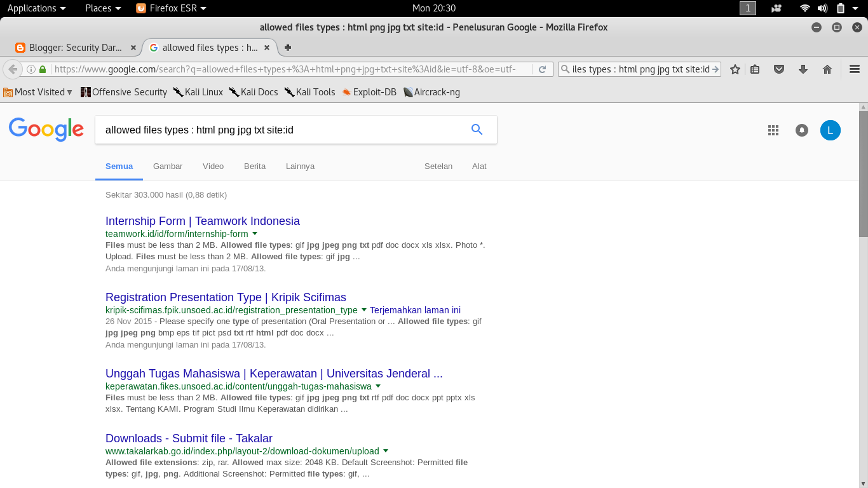Open Google notifications bell

coord(801,130)
